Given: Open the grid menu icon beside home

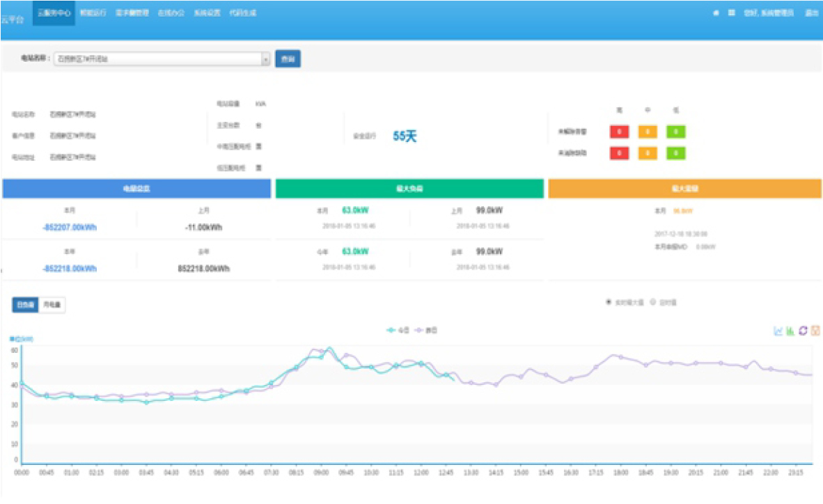Looking at the screenshot, I should click(732, 13).
